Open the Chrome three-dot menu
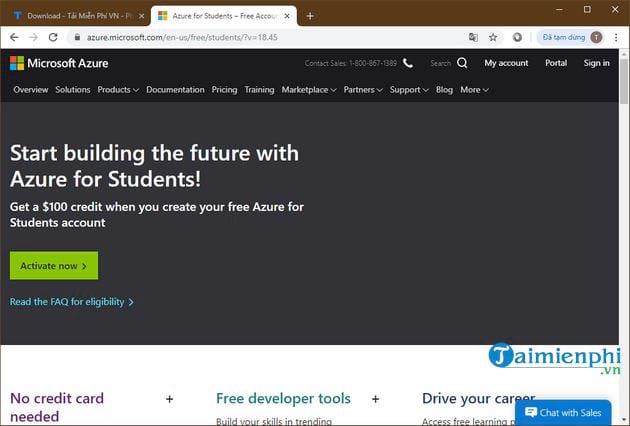 click(x=616, y=37)
